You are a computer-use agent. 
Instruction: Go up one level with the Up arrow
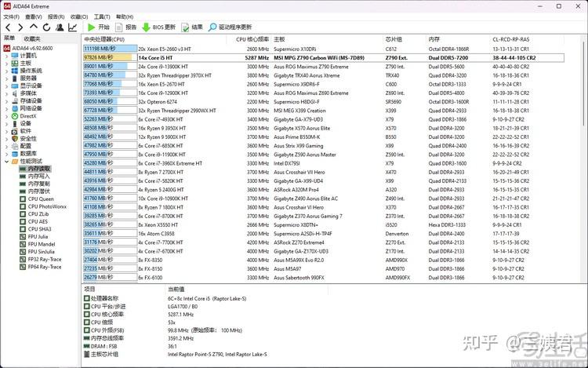(x=34, y=27)
